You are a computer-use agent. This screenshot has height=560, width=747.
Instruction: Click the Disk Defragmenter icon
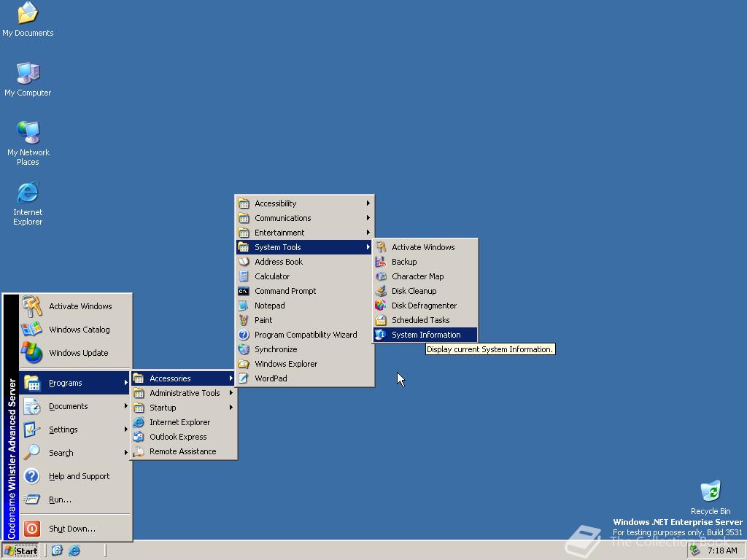click(x=380, y=306)
